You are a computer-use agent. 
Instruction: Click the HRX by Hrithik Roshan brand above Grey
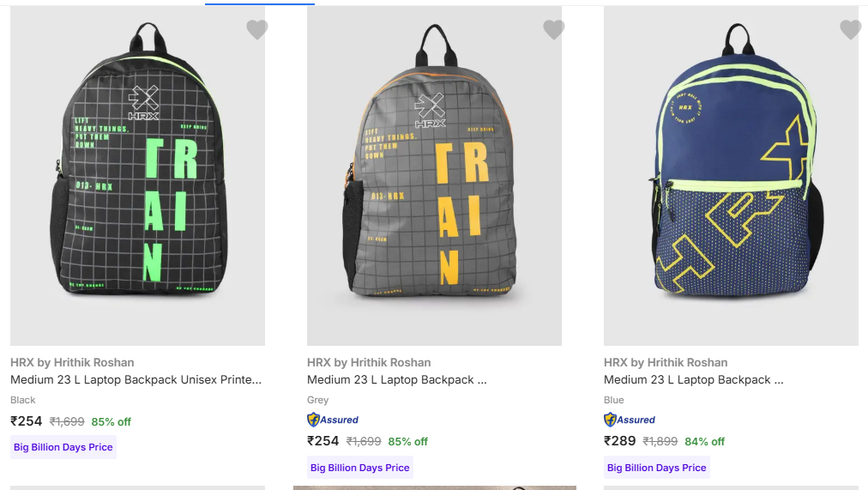click(x=369, y=362)
